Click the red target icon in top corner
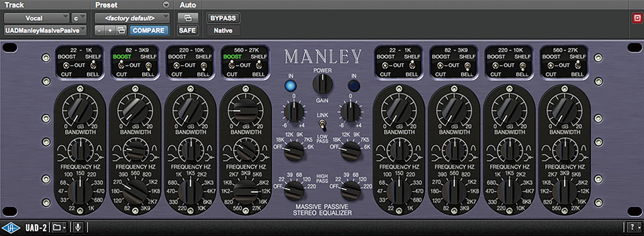Image resolution: width=644 pixels, height=236 pixels. pos(636,18)
